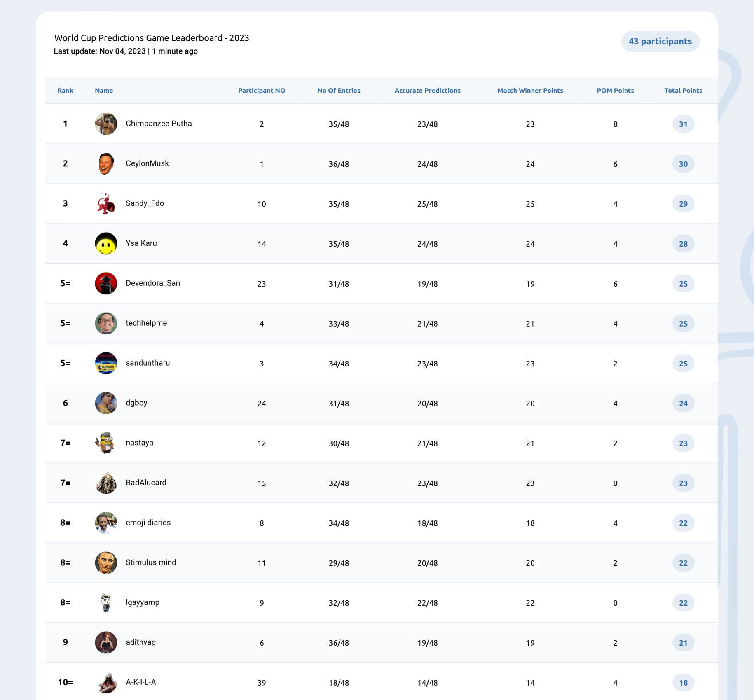
Task: Click Chimpanzee Putha's avatar image
Action: 106,124
